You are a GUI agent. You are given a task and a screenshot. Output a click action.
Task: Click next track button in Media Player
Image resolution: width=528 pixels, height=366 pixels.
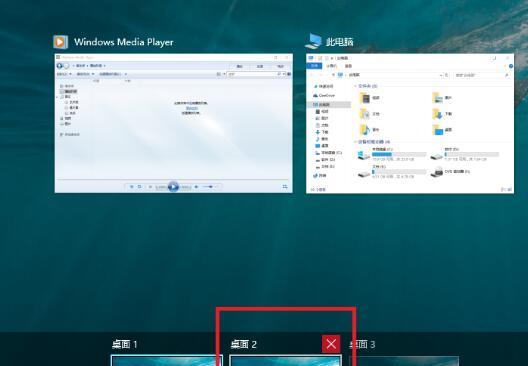coord(185,187)
